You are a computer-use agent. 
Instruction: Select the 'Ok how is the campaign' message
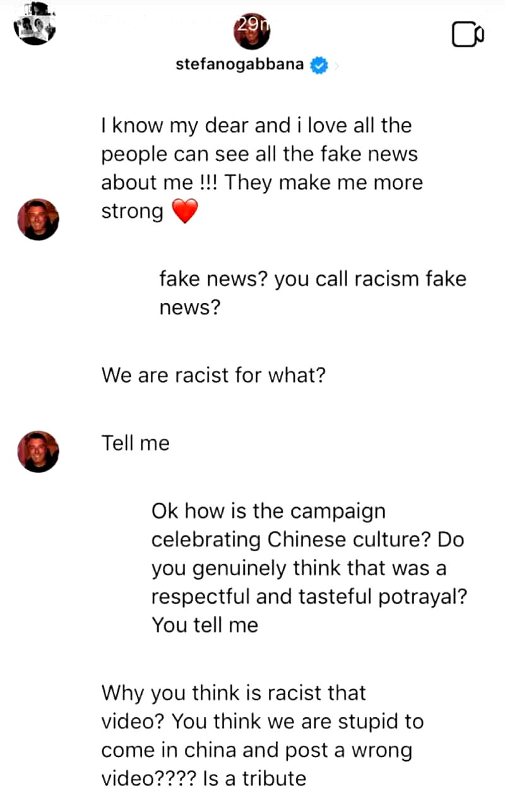(x=309, y=568)
